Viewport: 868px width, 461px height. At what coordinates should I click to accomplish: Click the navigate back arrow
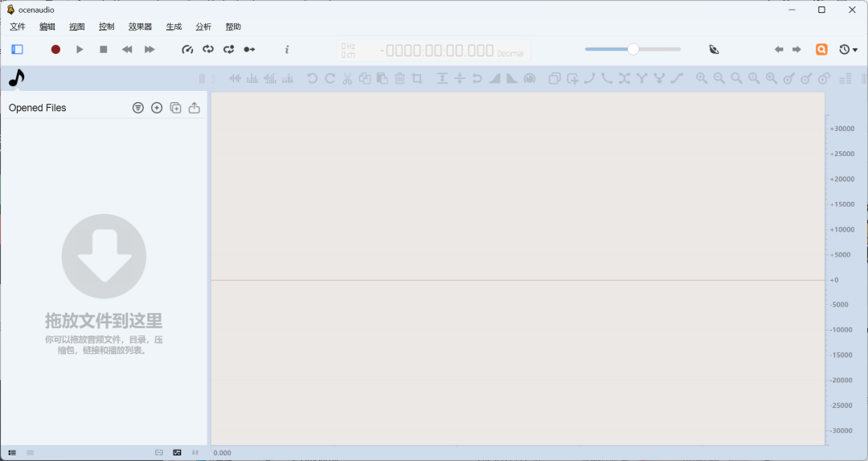tap(779, 49)
